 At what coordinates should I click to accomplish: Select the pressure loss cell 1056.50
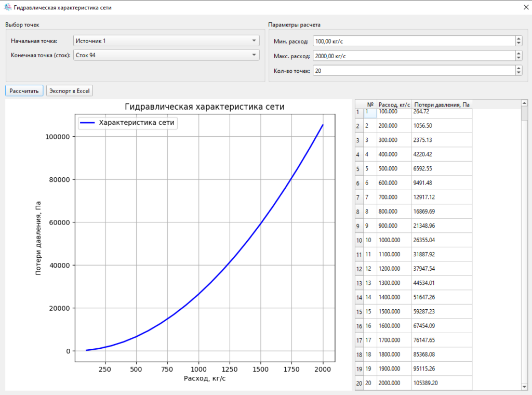[442, 126]
